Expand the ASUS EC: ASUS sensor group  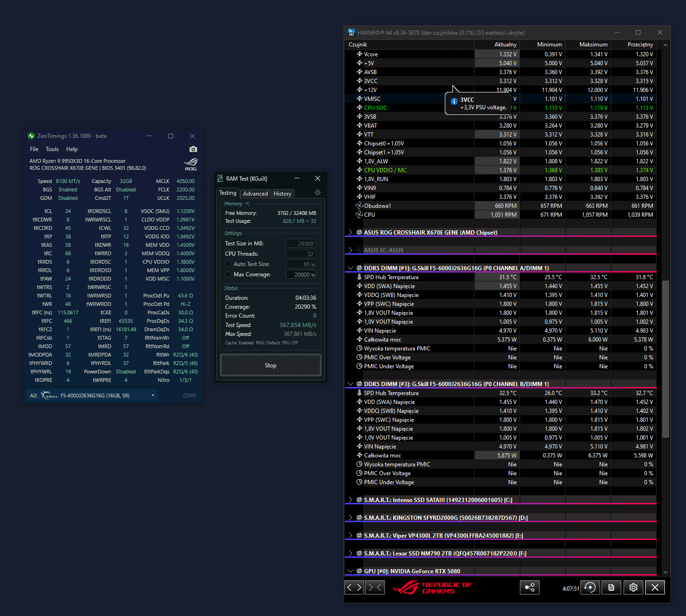click(x=350, y=250)
